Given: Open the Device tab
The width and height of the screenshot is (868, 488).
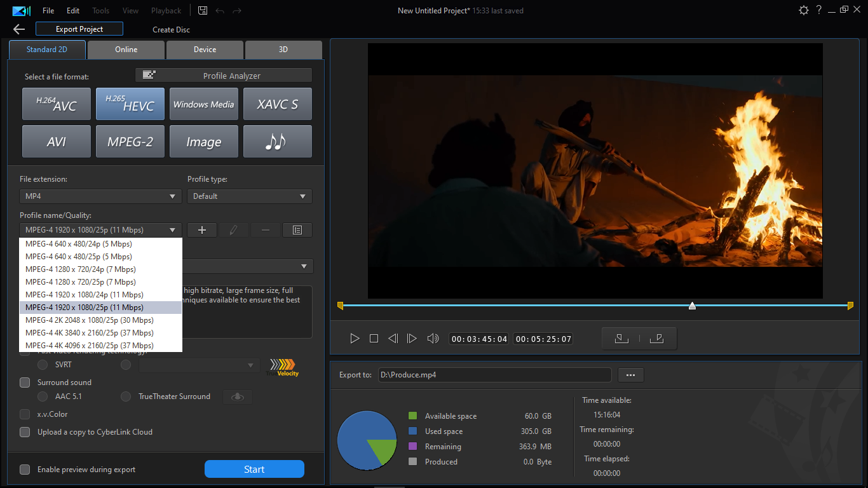Looking at the screenshot, I should (205, 50).
